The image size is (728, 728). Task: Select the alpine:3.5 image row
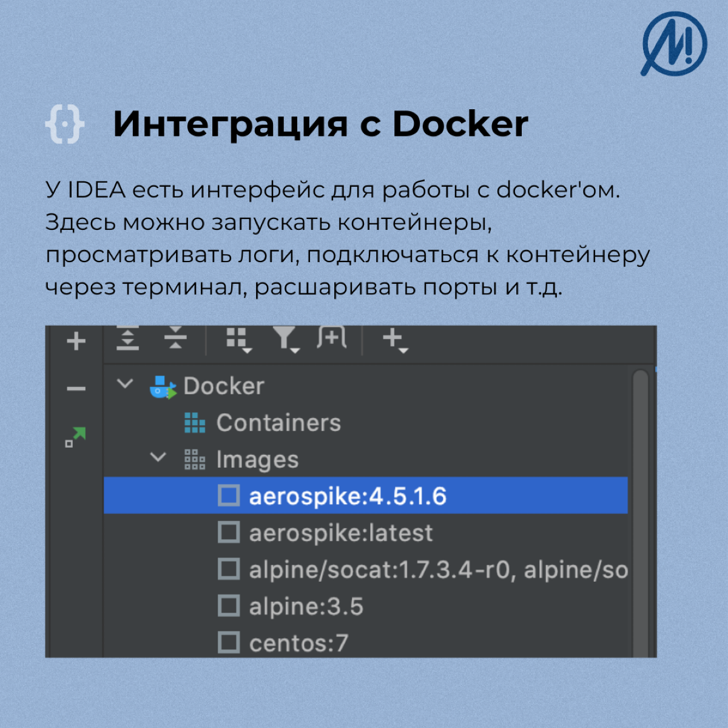pyautogui.click(x=366, y=606)
